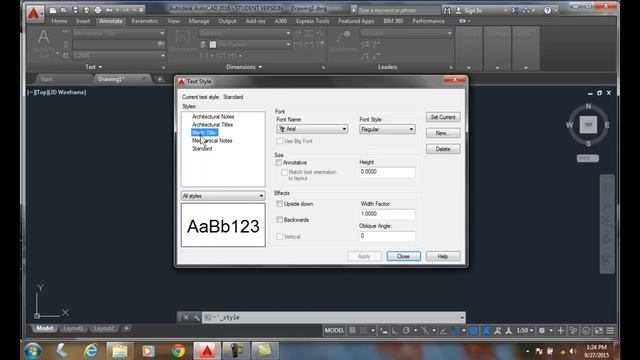Switch to the Insert ribbon tab
The height and width of the screenshot is (360, 640).
point(83,21)
